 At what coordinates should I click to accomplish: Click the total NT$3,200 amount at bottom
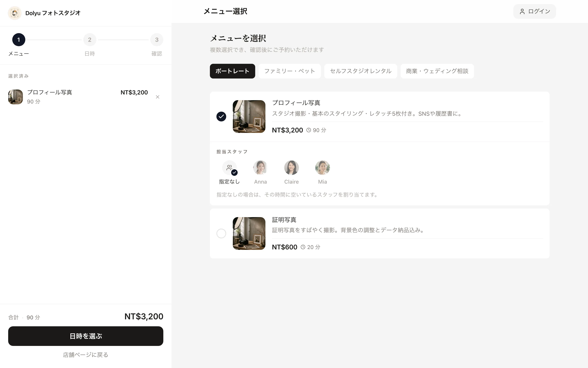click(144, 316)
